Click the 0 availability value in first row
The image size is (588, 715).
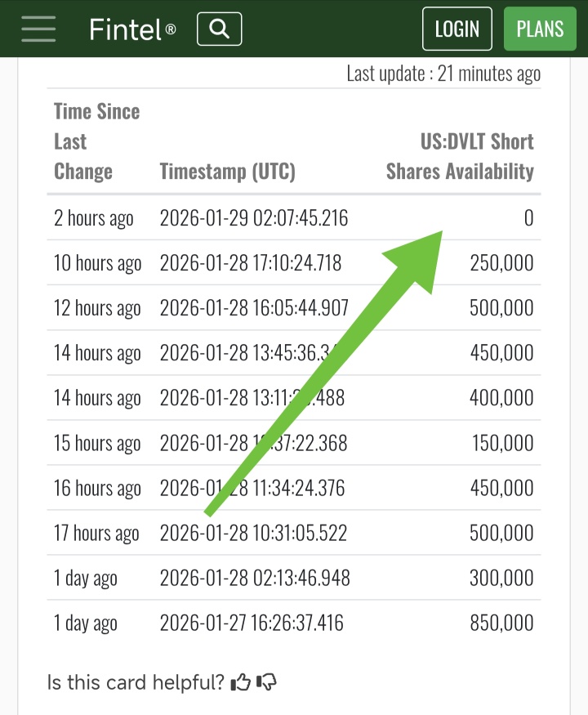(528, 217)
